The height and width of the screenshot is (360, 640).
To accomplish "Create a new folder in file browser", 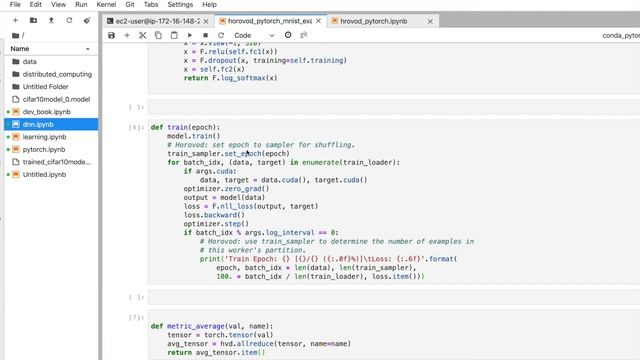I will pyautogui.click(x=33, y=20).
